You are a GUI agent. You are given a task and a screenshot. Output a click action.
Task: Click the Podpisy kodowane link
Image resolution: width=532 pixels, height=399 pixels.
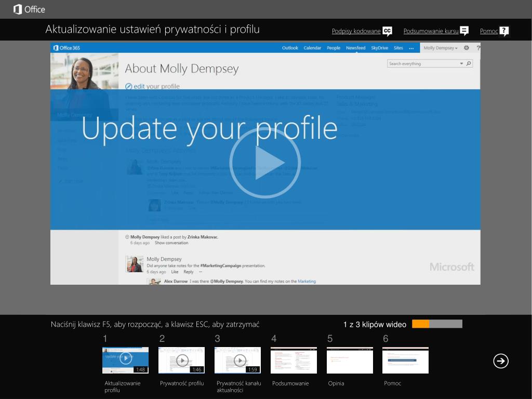point(356,31)
